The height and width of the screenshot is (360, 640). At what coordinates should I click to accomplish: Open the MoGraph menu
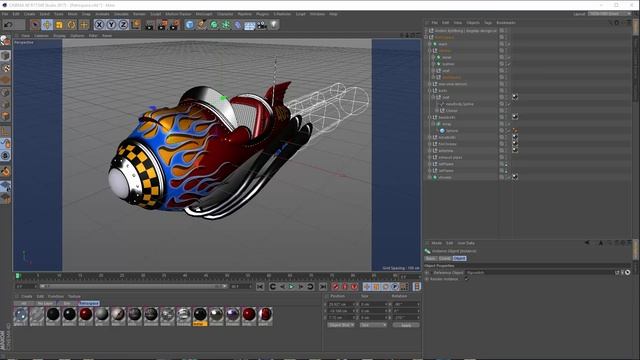pos(204,14)
